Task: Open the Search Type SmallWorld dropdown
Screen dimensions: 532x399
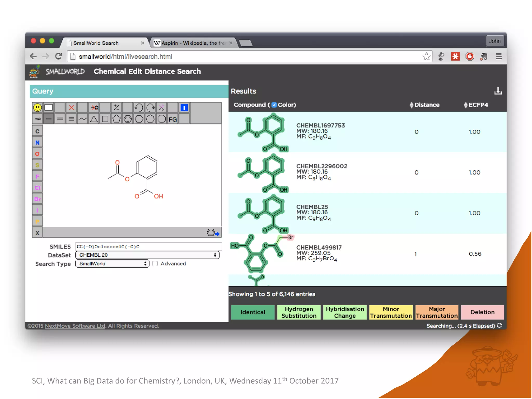Action: pos(112,264)
